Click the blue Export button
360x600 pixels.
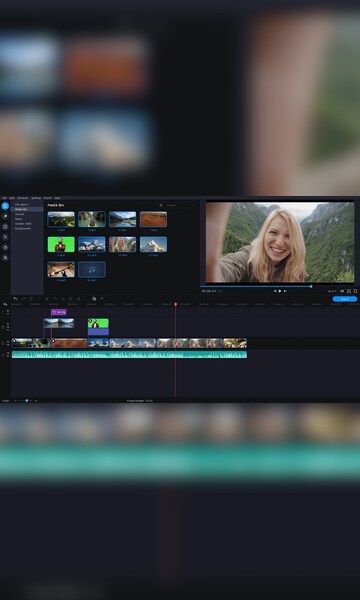click(345, 299)
